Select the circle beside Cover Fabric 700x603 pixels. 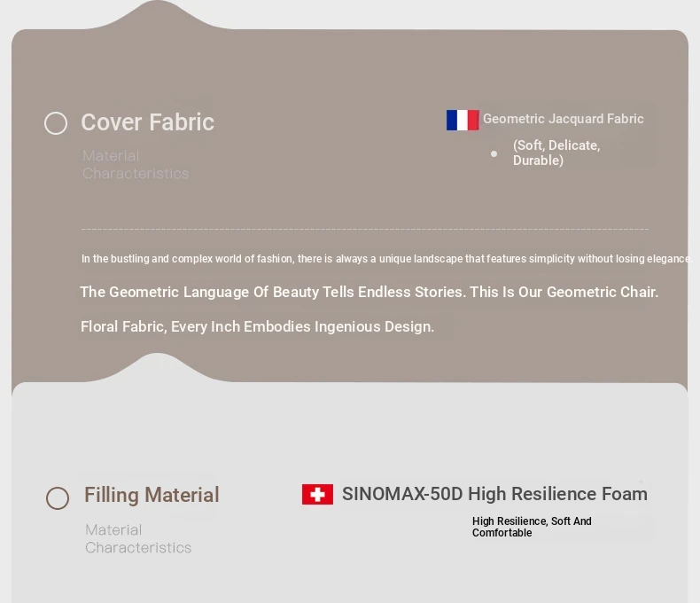pyautogui.click(x=56, y=123)
